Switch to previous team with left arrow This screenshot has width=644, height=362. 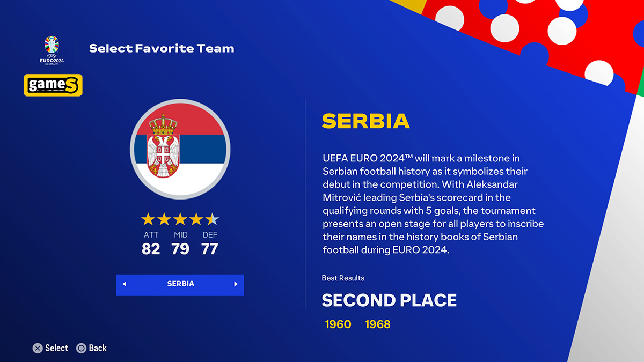pos(125,284)
